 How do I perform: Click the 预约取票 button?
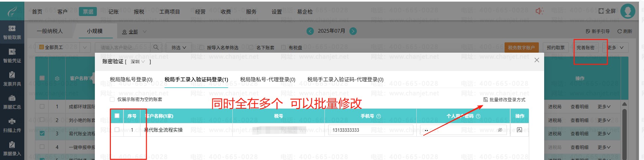click(x=555, y=47)
